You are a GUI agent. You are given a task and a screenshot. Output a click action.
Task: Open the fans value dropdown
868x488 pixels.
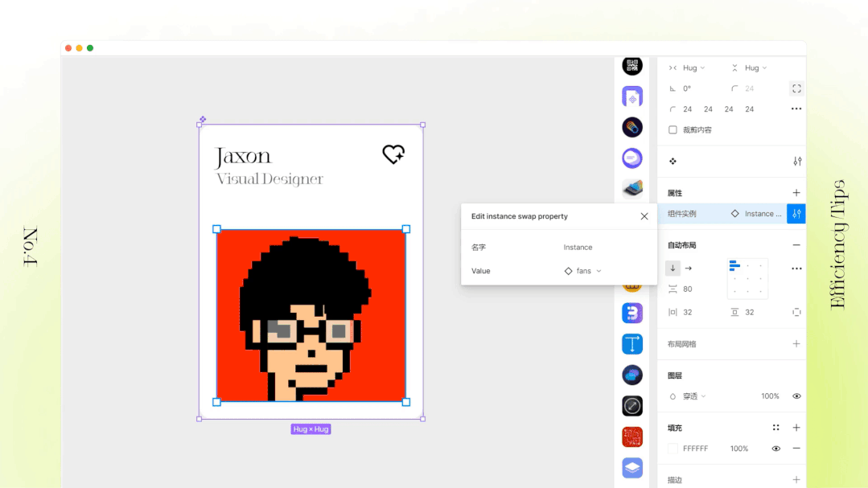tap(583, 271)
